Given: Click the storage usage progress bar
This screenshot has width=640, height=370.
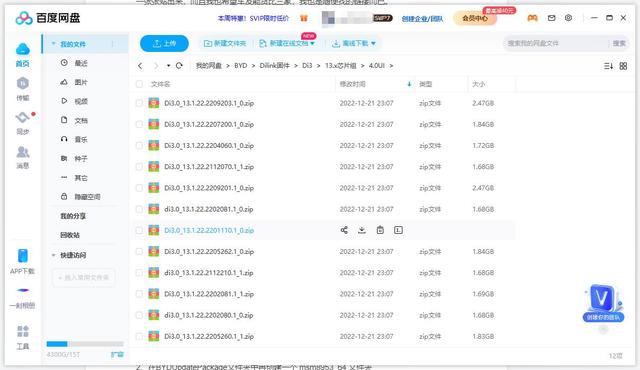Looking at the screenshot, I should 85,344.
